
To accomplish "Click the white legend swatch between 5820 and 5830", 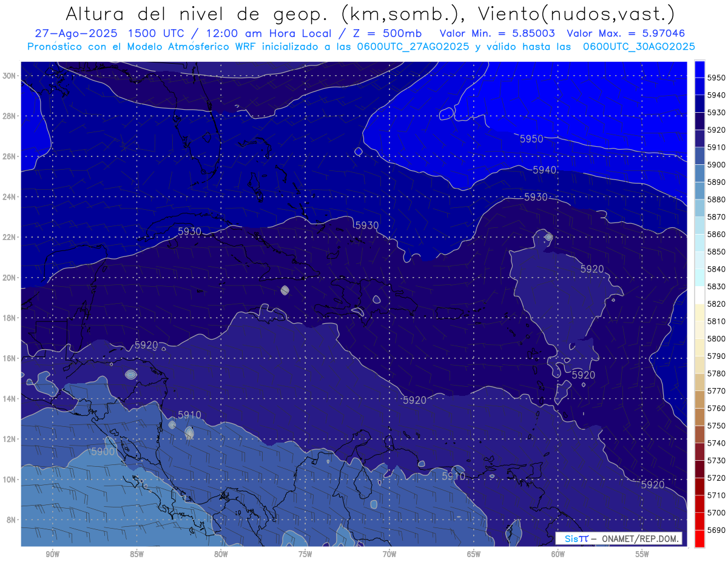I will [699, 295].
